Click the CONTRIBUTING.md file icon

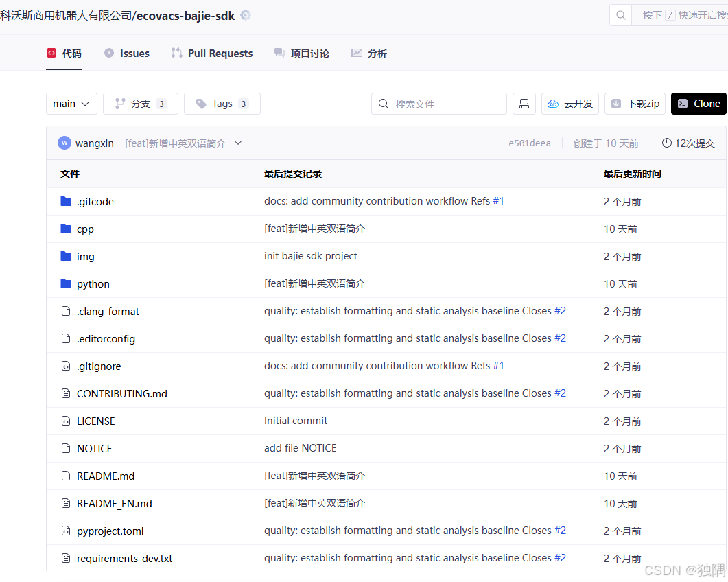(66, 393)
